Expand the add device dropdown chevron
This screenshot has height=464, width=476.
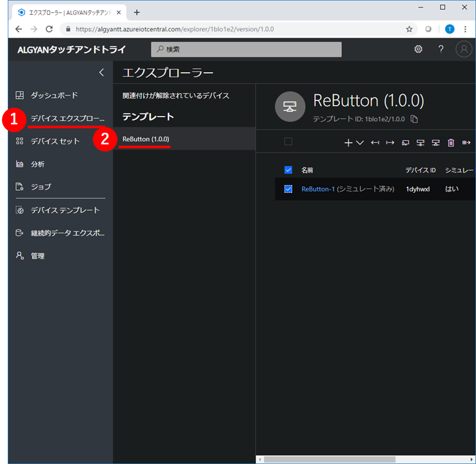[360, 142]
